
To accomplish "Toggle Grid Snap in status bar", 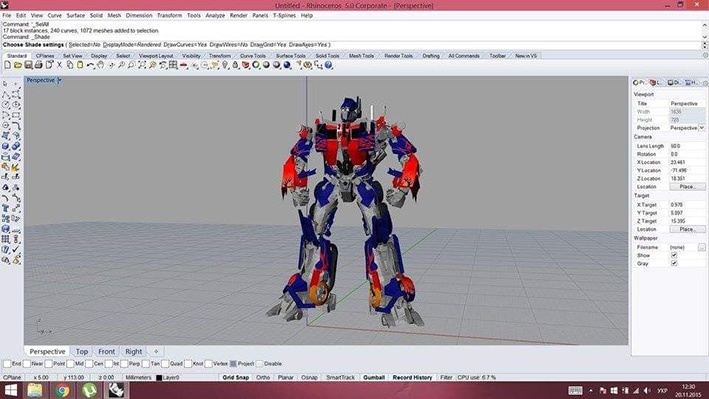I will (236, 377).
